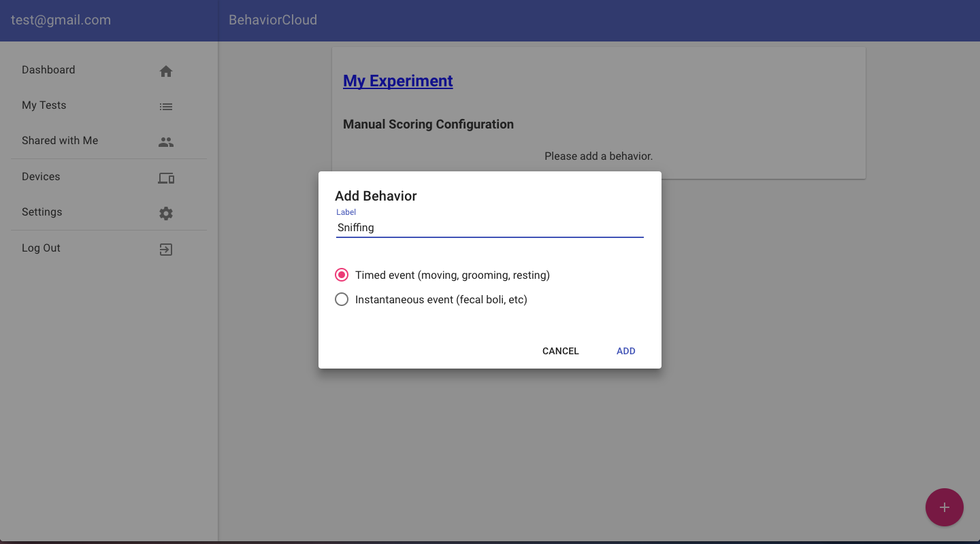Click the Shared with Me people icon
This screenshot has height=544, width=980.
(166, 142)
